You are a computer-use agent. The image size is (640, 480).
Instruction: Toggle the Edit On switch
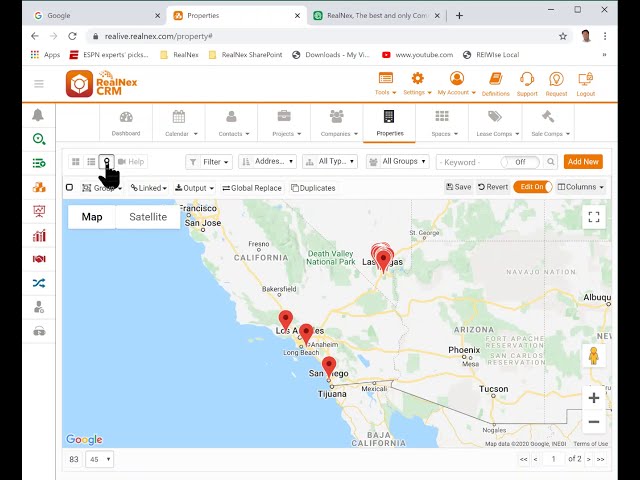(533, 187)
